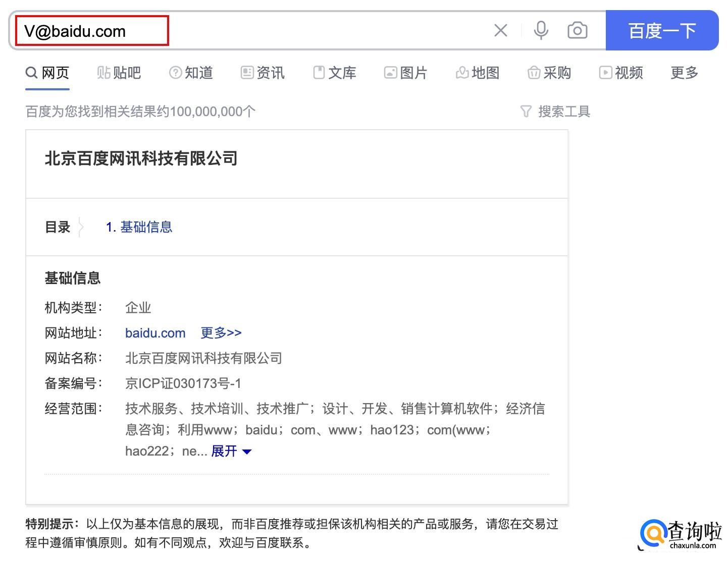Select the 网页 web results tab

pos(47,73)
